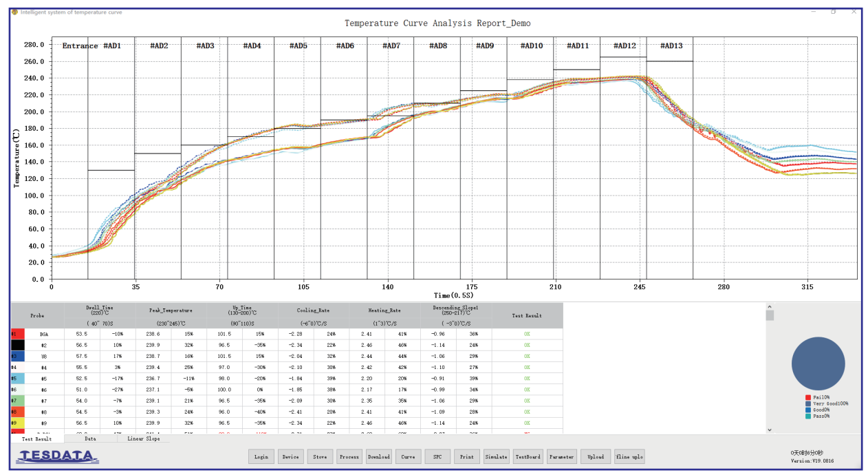This screenshot has height=475, width=868.
Task: Click the blue pie chart
Action: (x=818, y=365)
